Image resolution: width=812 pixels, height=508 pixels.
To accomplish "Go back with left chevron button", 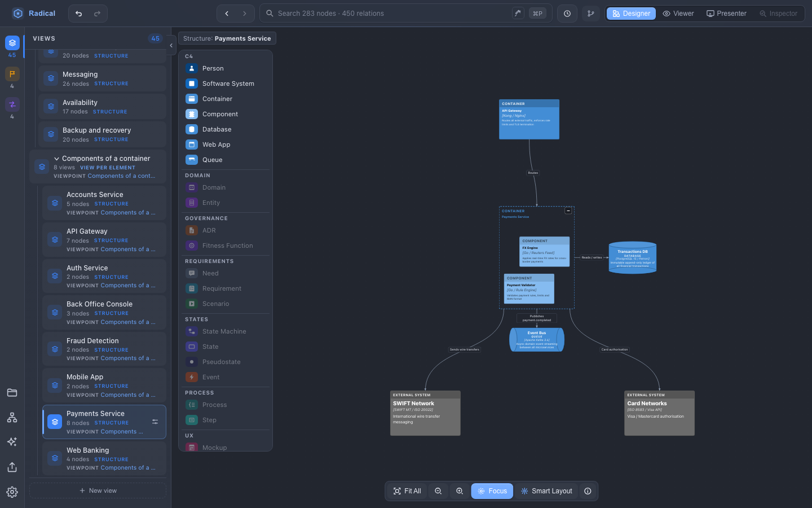I will tap(227, 14).
